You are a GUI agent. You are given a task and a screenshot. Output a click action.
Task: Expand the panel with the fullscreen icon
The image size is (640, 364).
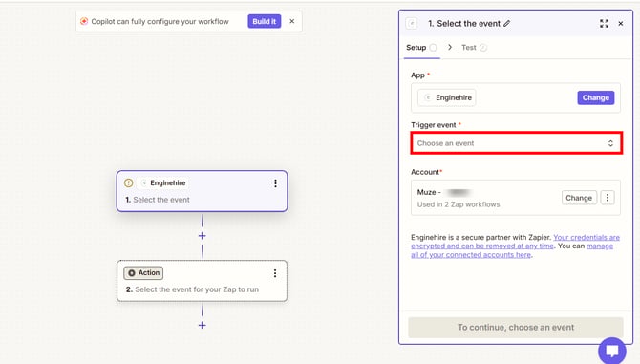pyautogui.click(x=604, y=23)
